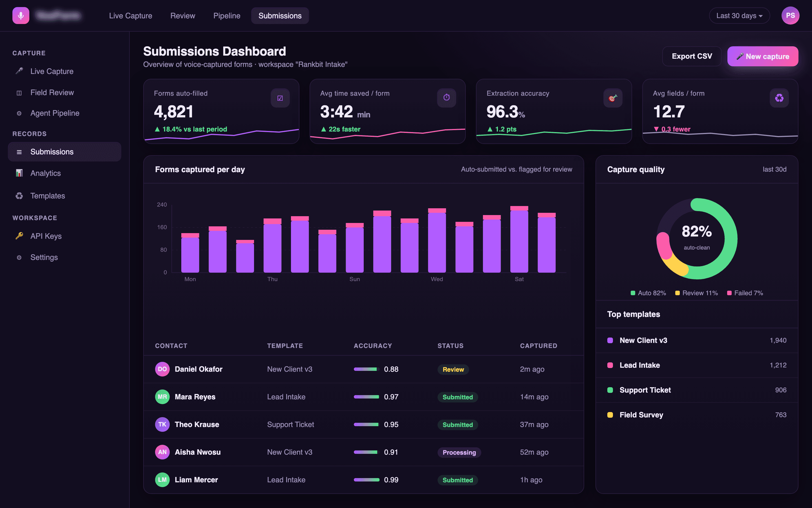Switch to the Review top tab

[x=182, y=16]
